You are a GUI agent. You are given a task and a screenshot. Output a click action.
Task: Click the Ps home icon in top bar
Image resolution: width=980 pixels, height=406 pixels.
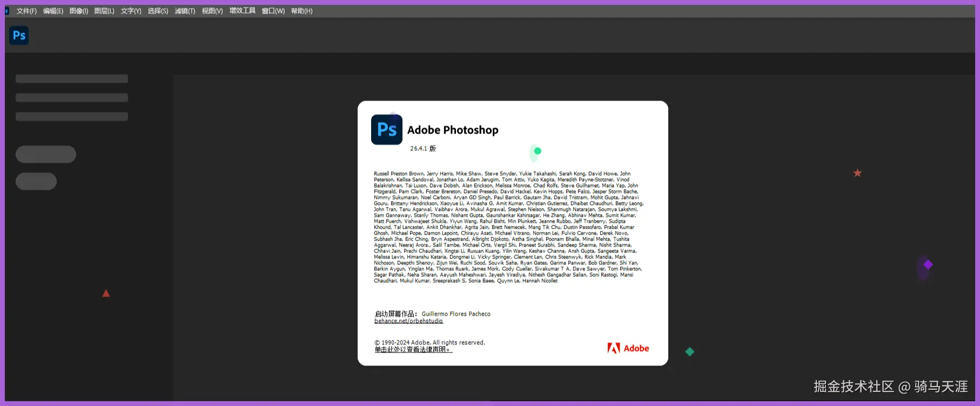[x=19, y=36]
